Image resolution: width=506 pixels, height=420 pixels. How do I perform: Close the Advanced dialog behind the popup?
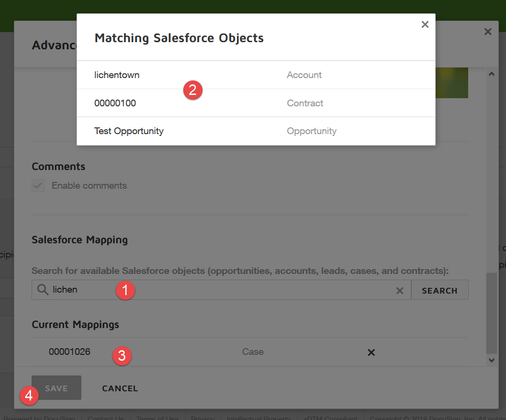coord(487,32)
